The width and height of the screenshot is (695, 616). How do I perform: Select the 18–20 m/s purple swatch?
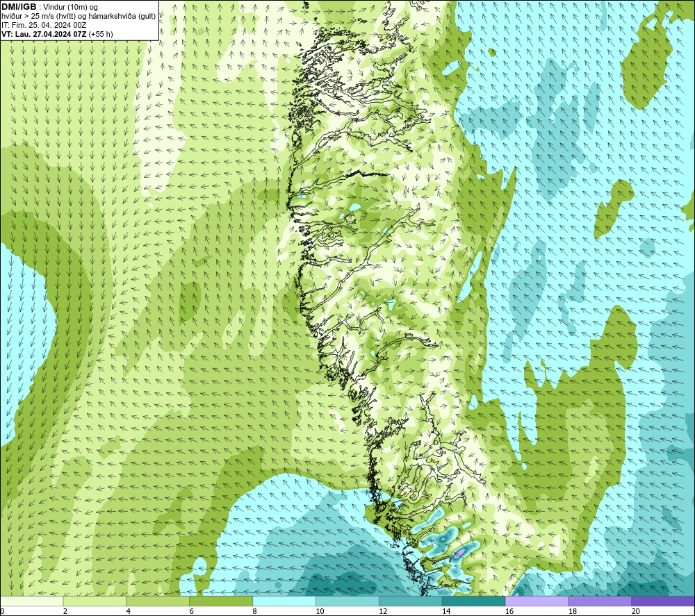tap(600, 601)
